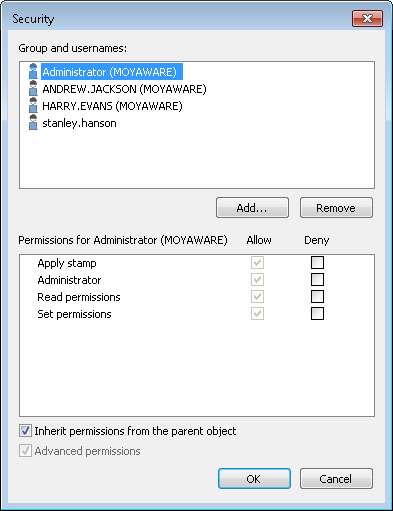Remove the selected user
The image size is (393, 511).
(x=336, y=208)
